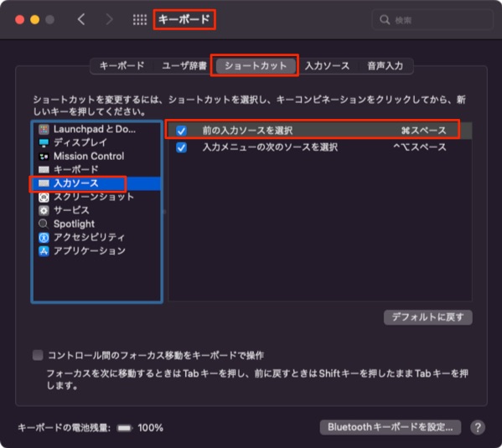Switch to the 入力ソース tab

[x=327, y=66]
